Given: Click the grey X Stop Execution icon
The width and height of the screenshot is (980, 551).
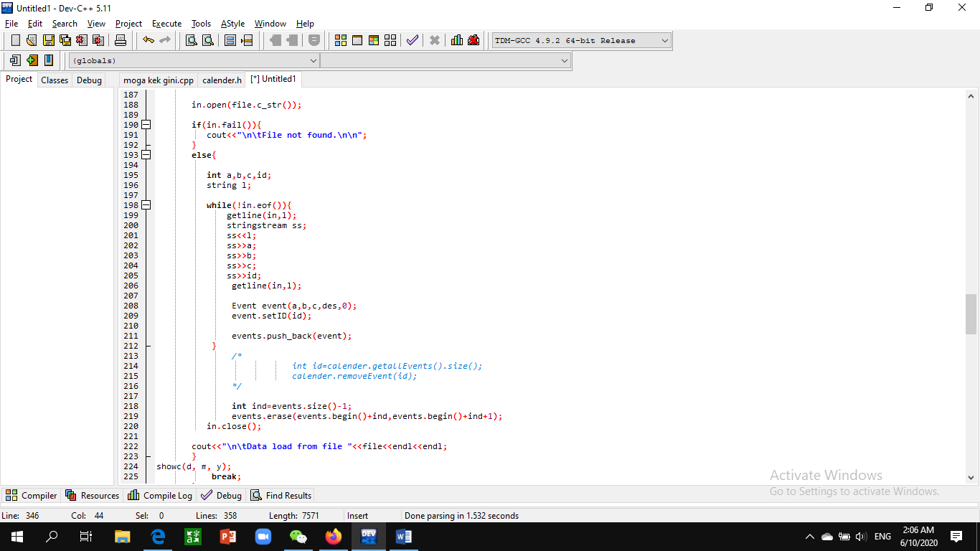Looking at the screenshot, I should click(434, 40).
